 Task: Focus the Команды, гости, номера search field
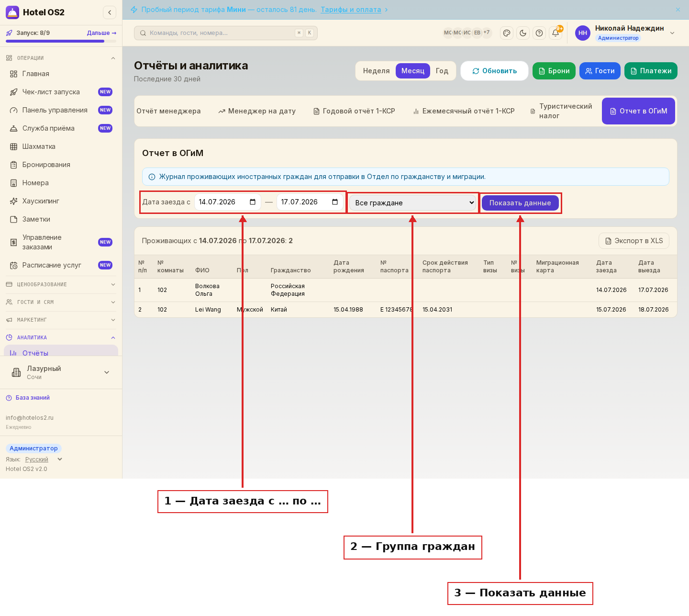(x=226, y=33)
